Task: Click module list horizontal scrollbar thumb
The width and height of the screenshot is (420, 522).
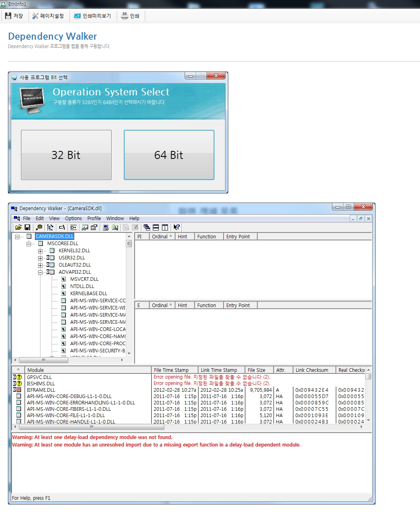Action: point(92,427)
